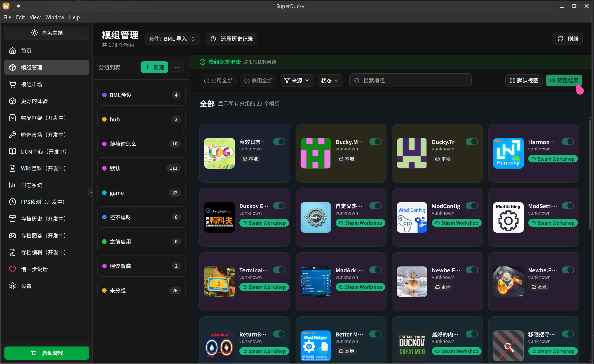Toggle the ModConfig mod off
This screenshot has width=594, height=364.
(x=472, y=206)
